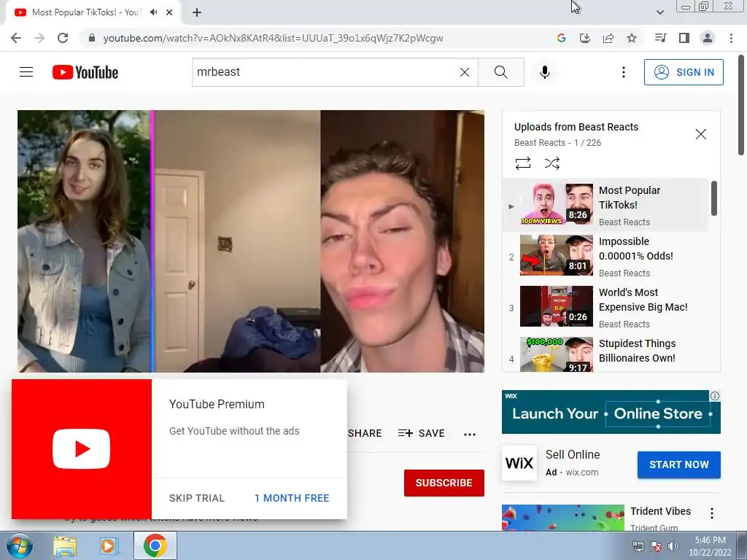This screenshot has width=747, height=560.
Task: Open Chrome profile avatar
Action: click(708, 38)
